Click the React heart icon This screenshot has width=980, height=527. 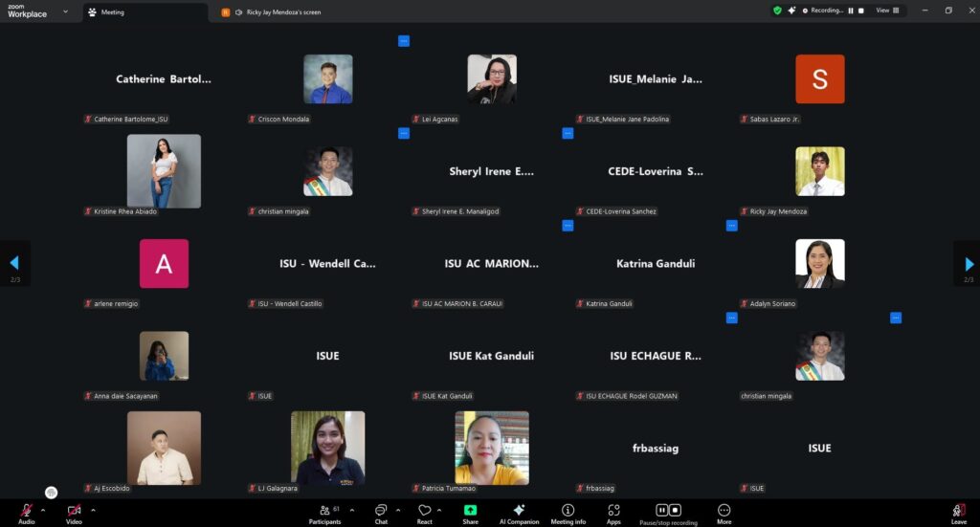[424, 511]
